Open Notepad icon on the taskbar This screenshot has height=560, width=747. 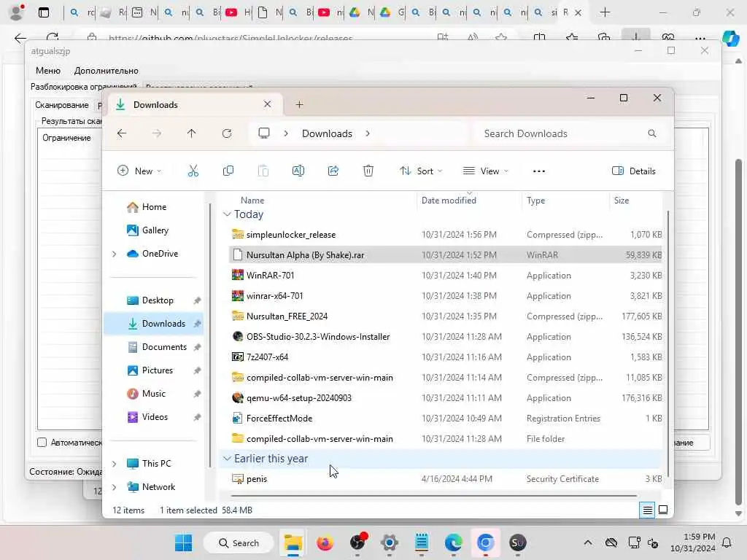pyautogui.click(x=422, y=542)
